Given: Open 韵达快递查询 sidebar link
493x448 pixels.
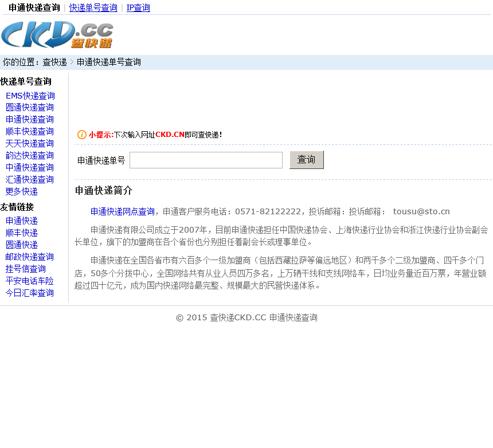Looking at the screenshot, I should point(30,155).
